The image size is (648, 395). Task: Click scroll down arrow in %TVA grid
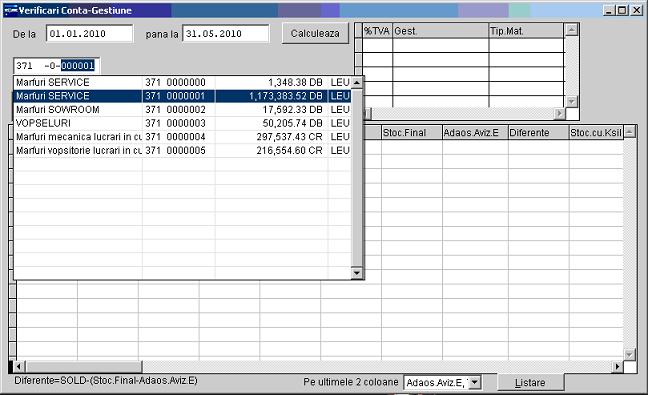[x=571, y=101]
